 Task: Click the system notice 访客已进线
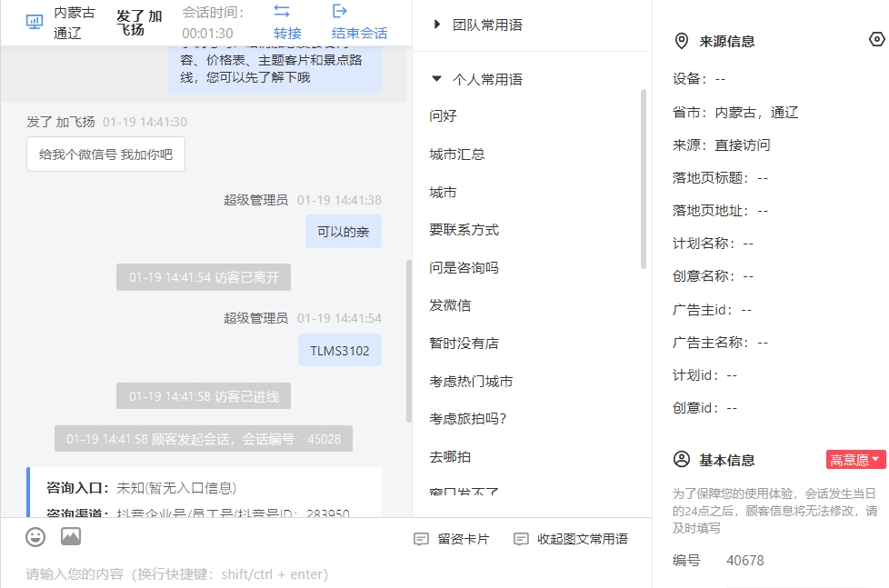click(x=204, y=395)
